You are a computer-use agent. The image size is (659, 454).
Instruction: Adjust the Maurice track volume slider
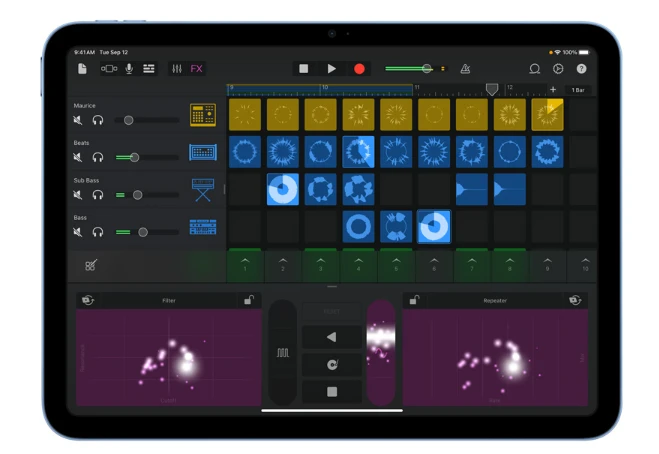coord(128,120)
